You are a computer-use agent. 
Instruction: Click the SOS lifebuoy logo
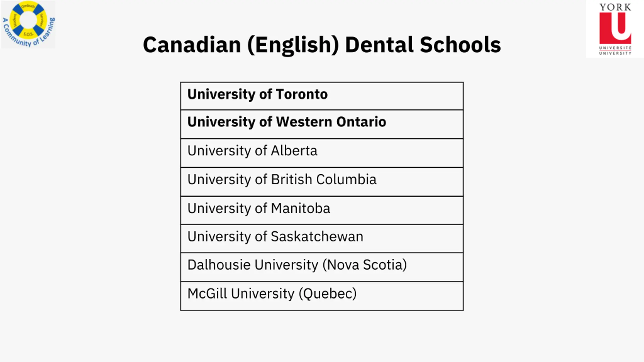click(x=28, y=24)
